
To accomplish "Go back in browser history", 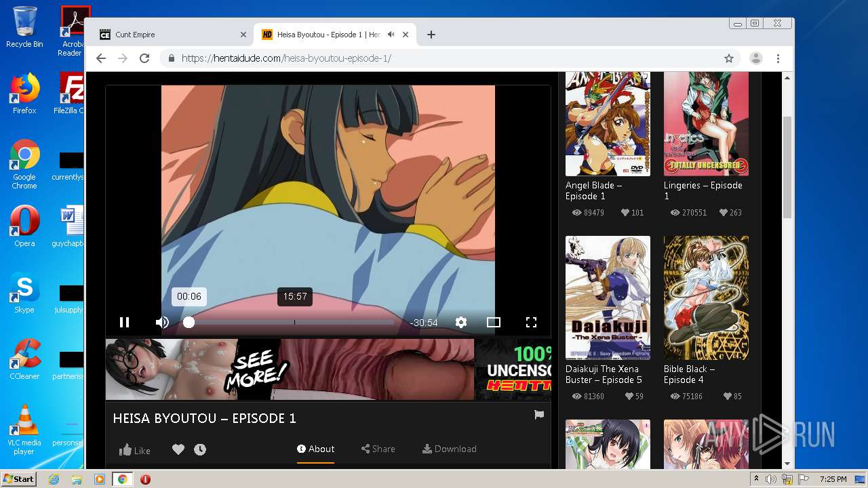I will point(101,58).
